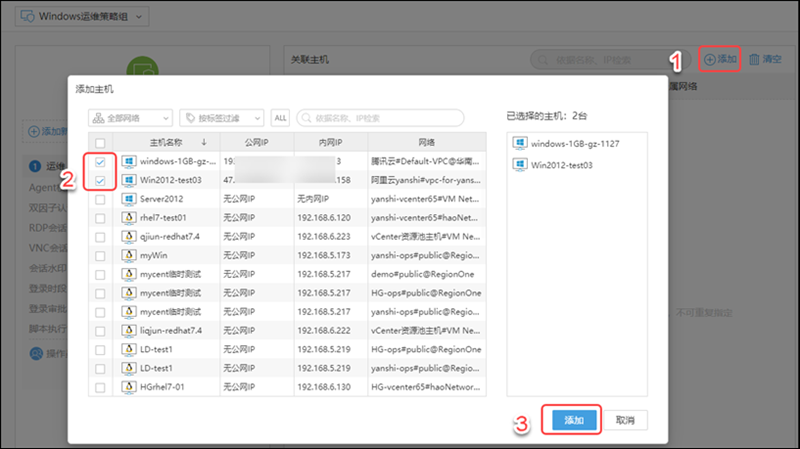
Task: Click IP 192.168.6.223 cell
Action: (324, 237)
